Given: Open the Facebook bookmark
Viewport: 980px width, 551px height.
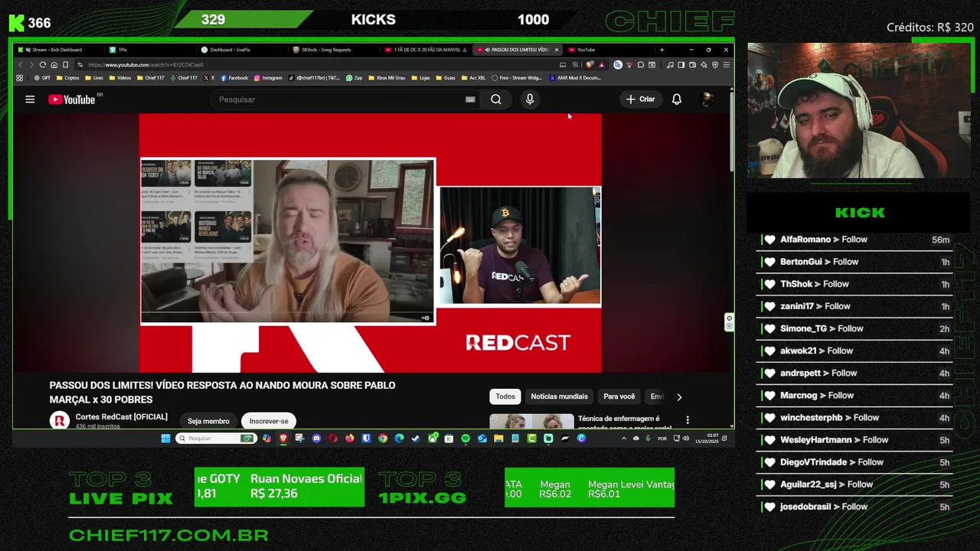Looking at the screenshot, I should pyautogui.click(x=234, y=78).
